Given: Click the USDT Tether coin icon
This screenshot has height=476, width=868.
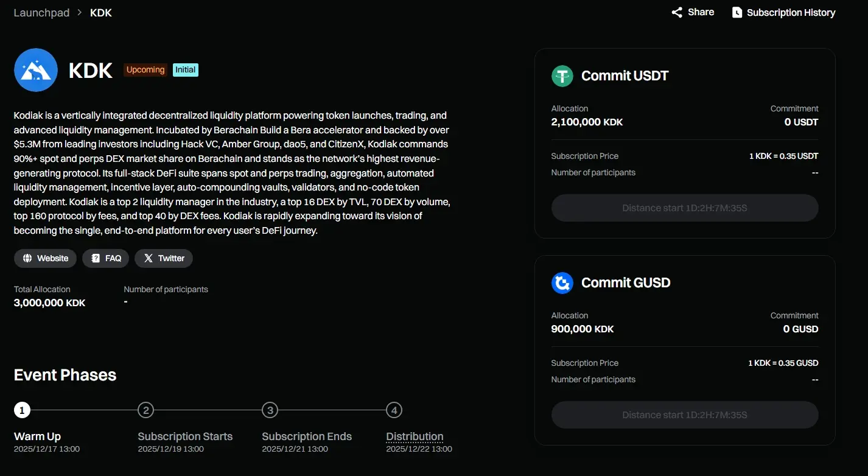Looking at the screenshot, I should pos(562,75).
